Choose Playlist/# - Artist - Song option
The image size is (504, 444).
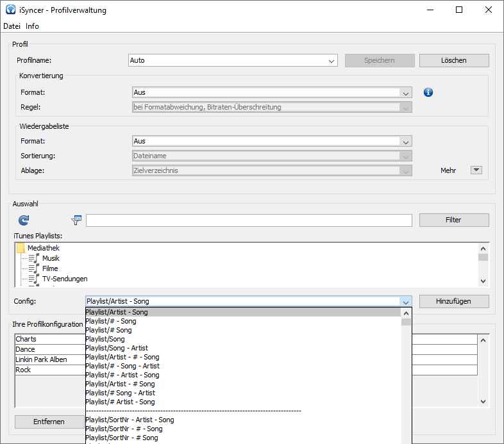pyautogui.click(x=243, y=375)
